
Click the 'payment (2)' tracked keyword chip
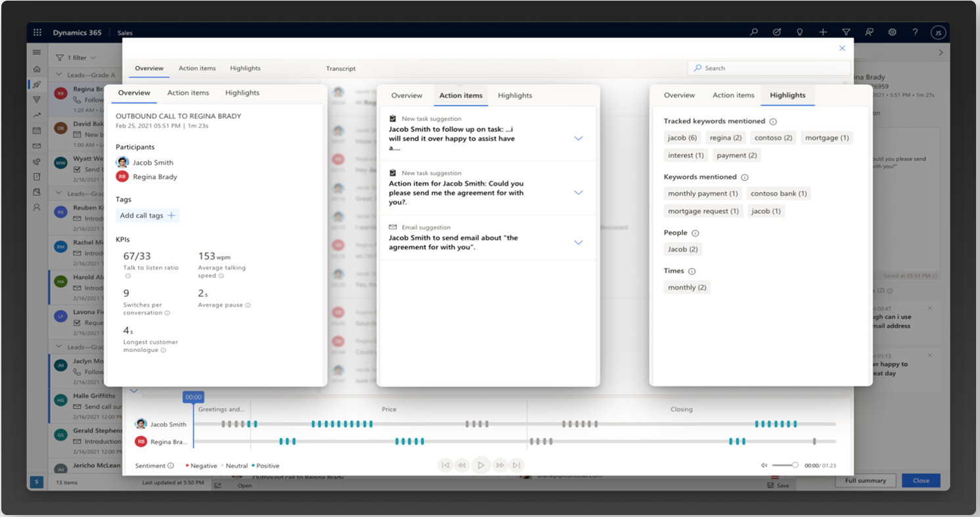(737, 156)
